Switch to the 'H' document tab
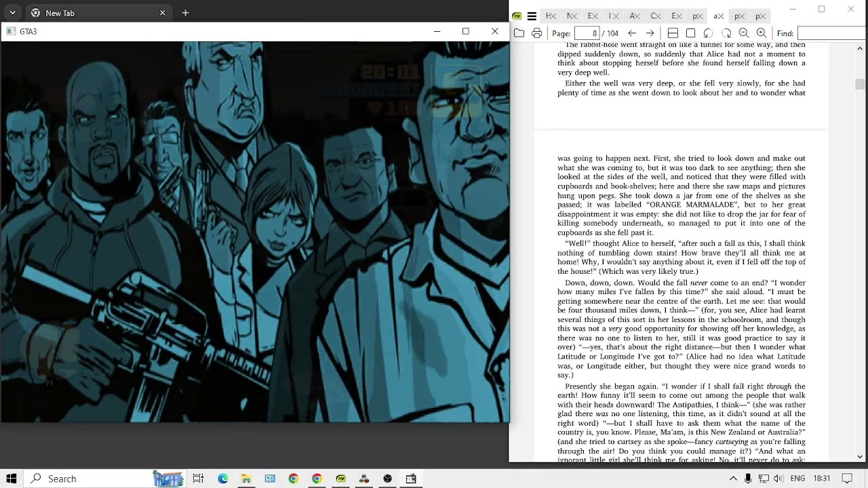The width and height of the screenshot is (868, 488). click(x=551, y=16)
